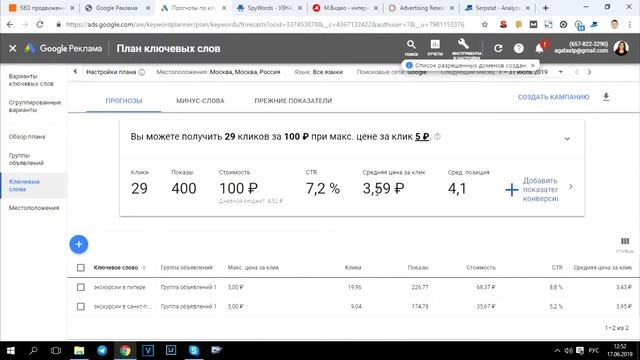Viewport: 640px width, 360px height.
Task: Open Местоположения in sidebar
Action: click(x=33, y=208)
